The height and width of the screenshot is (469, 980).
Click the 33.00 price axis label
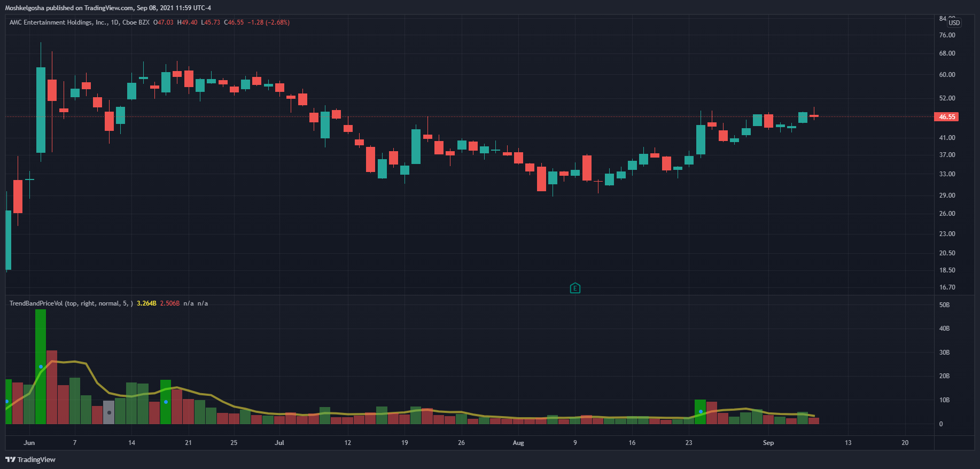(947, 174)
